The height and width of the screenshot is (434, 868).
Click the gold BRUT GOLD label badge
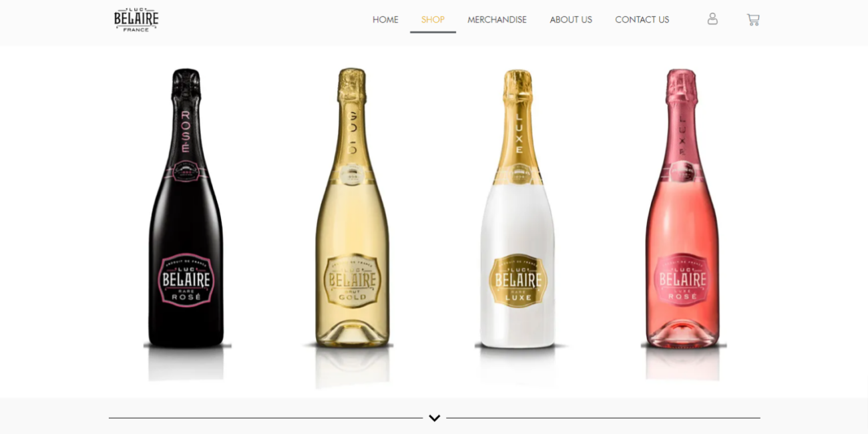click(352, 280)
